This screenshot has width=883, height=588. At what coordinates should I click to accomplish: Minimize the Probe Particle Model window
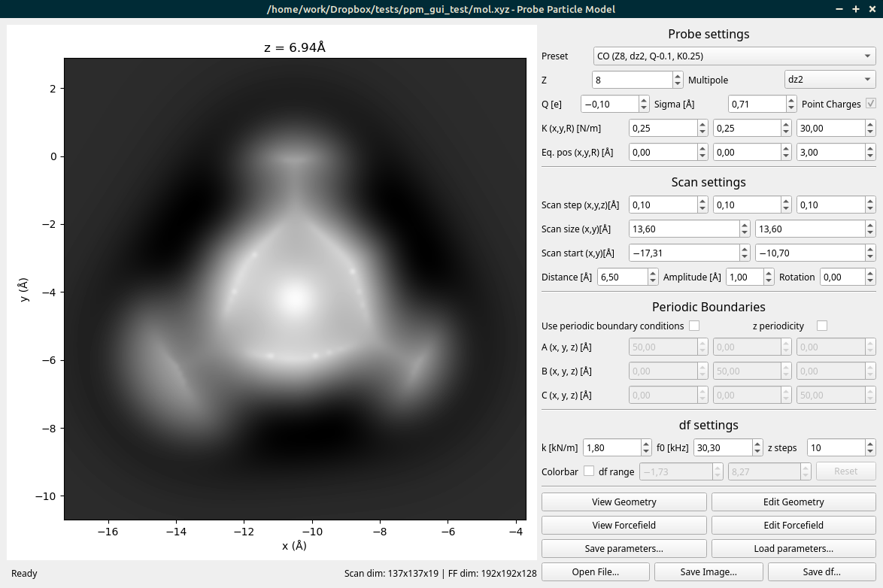[x=839, y=9]
